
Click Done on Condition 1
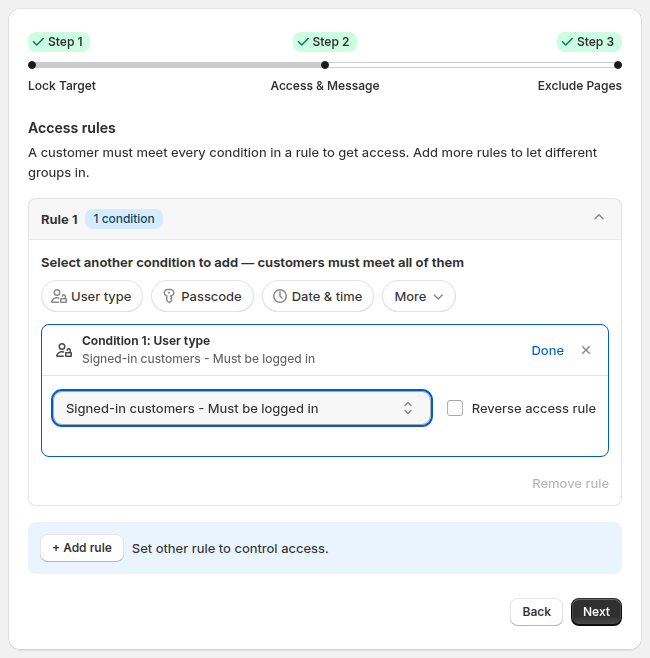pos(547,350)
